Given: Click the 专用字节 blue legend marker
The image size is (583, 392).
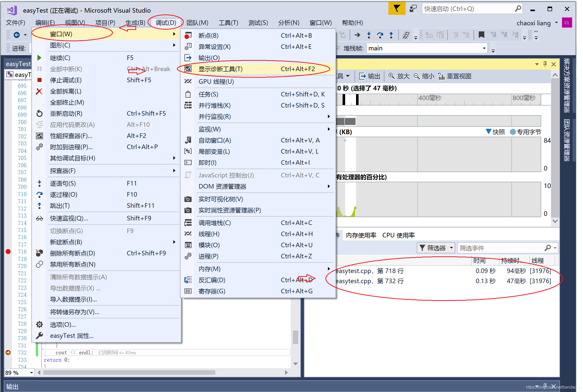Looking at the screenshot, I should [513, 132].
